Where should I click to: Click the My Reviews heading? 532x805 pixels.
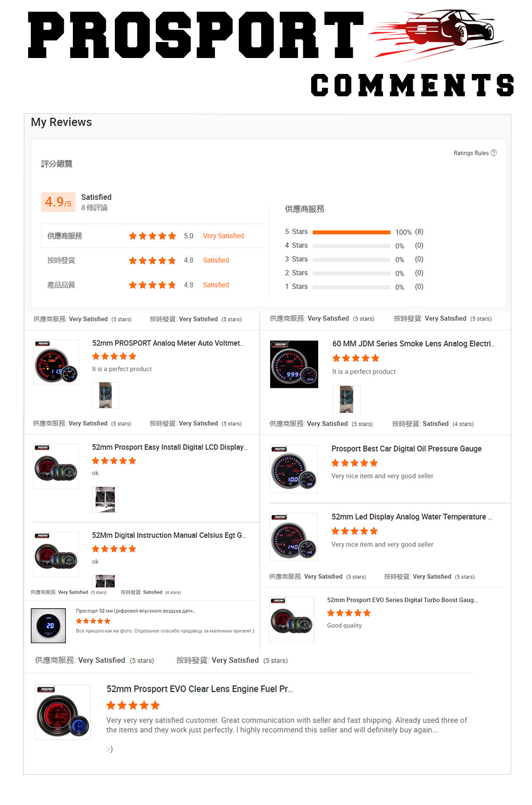(61, 122)
